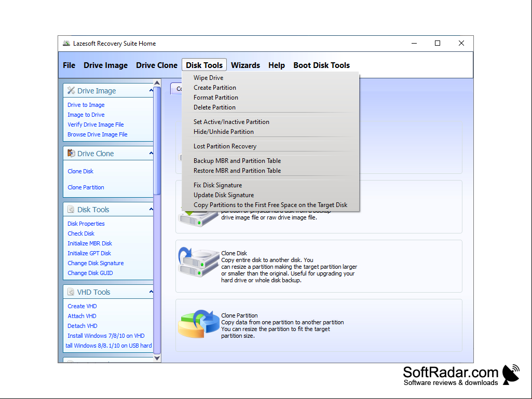Screen dimensions: 532x399
Task: Collapse the Drive Image sidebar section
Action: coord(151,90)
